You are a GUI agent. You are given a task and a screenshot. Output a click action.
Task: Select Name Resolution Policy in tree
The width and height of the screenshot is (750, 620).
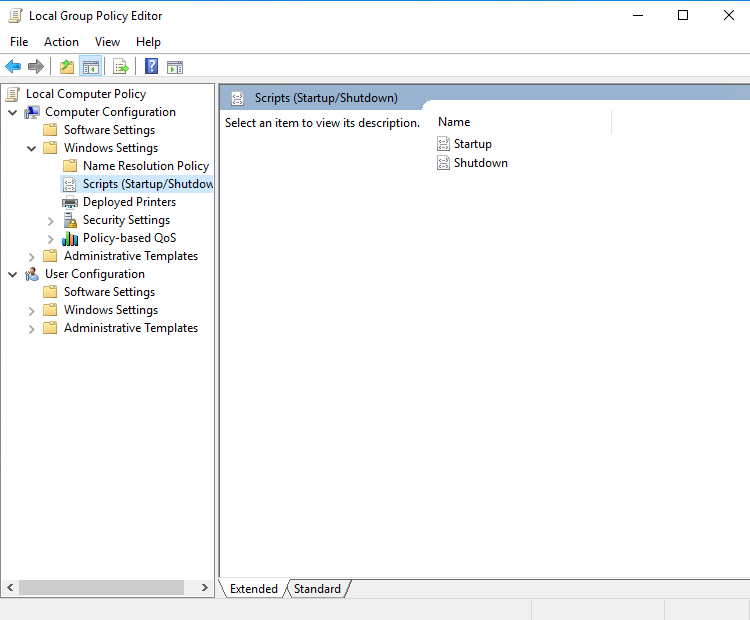coord(145,166)
